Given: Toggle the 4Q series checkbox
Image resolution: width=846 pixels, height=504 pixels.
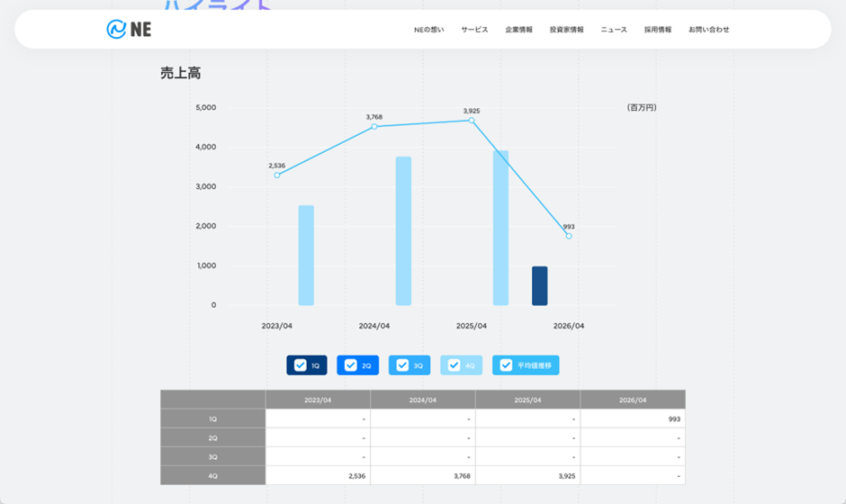Looking at the screenshot, I should pyautogui.click(x=454, y=365).
